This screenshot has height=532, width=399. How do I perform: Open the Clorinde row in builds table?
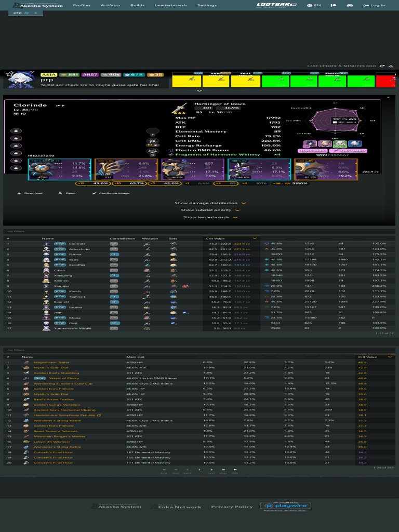click(199, 244)
